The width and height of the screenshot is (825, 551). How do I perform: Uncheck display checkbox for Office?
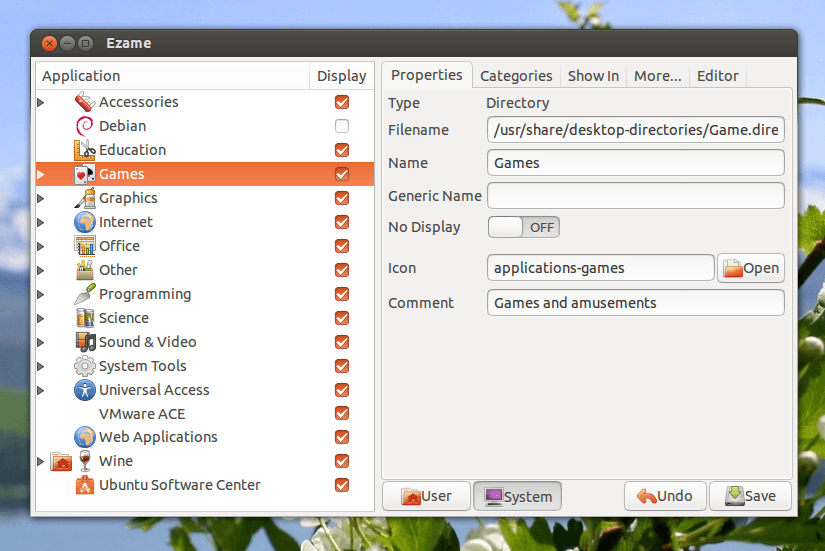[342, 246]
